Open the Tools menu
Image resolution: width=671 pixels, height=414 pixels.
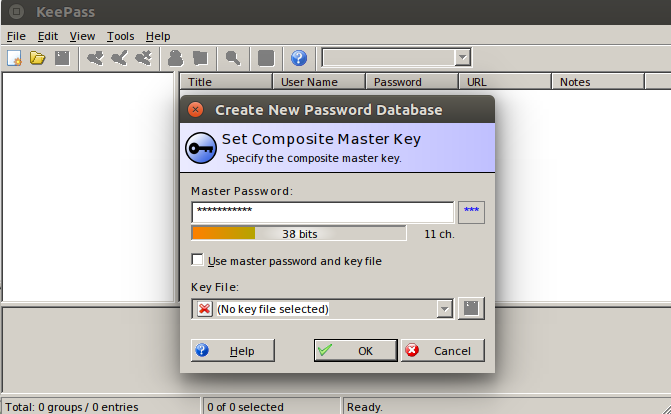(120, 36)
